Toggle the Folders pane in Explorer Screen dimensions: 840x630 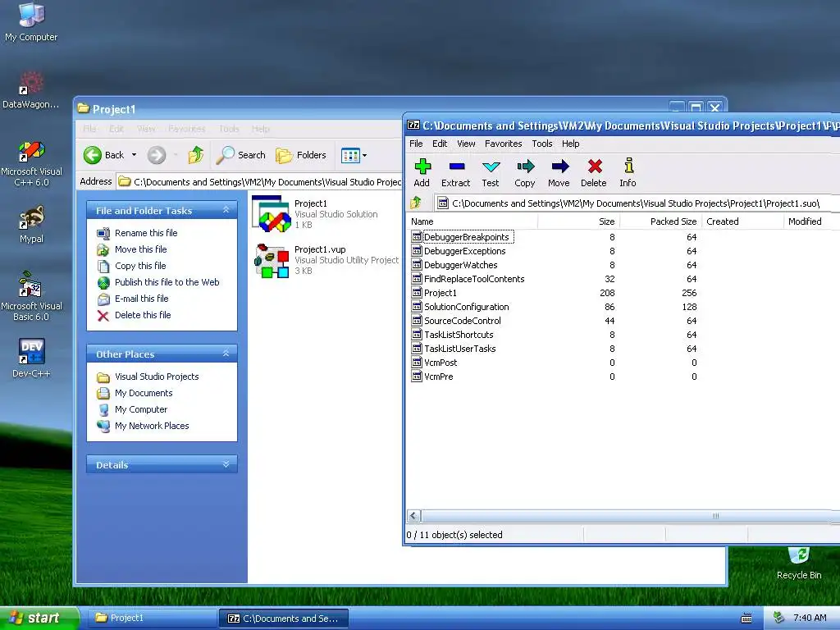[301, 155]
